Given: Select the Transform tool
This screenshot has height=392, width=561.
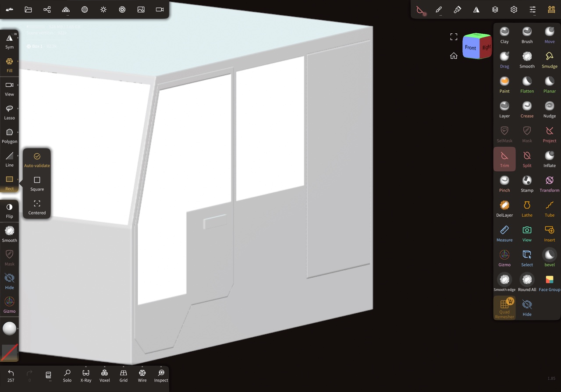Looking at the screenshot, I should (550, 184).
